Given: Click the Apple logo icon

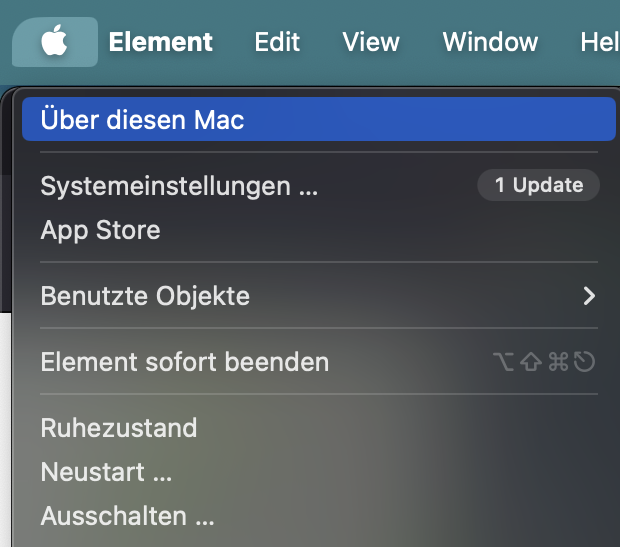Looking at the screenshot, I should pos(54,42).
